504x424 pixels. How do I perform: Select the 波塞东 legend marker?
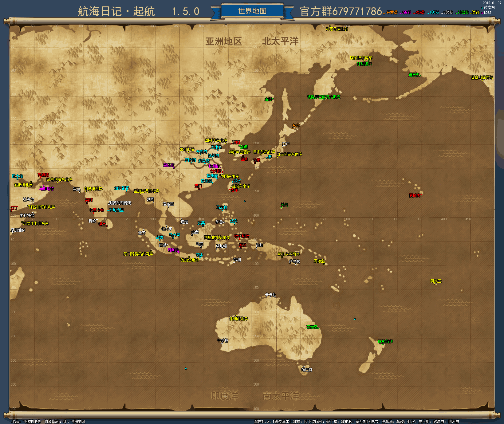point(489,8)
